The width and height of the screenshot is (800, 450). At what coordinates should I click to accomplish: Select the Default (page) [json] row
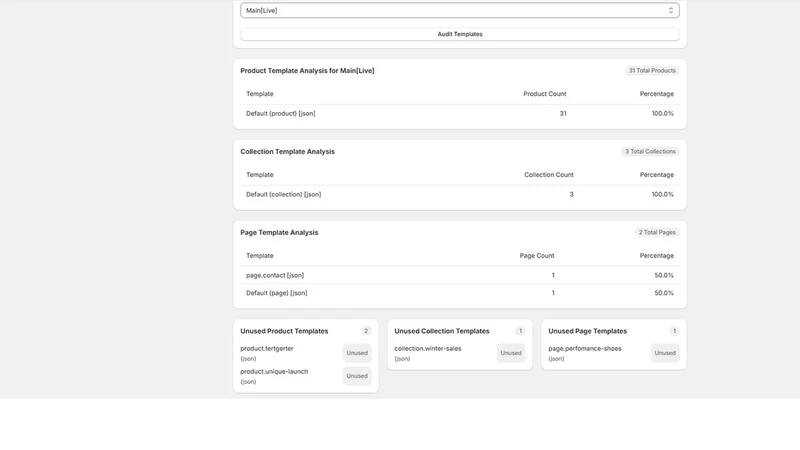pyautogui.click(x=460, y=293)
